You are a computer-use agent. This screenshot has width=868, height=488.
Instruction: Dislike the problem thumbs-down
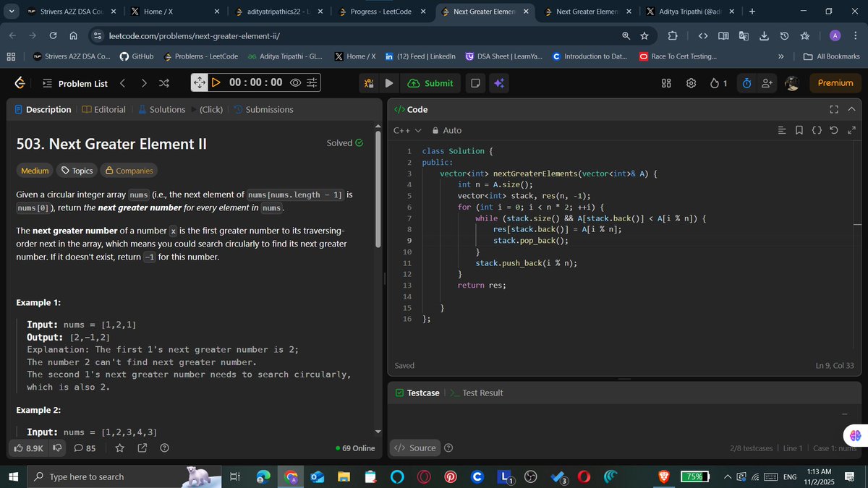(x=57, y=448)
